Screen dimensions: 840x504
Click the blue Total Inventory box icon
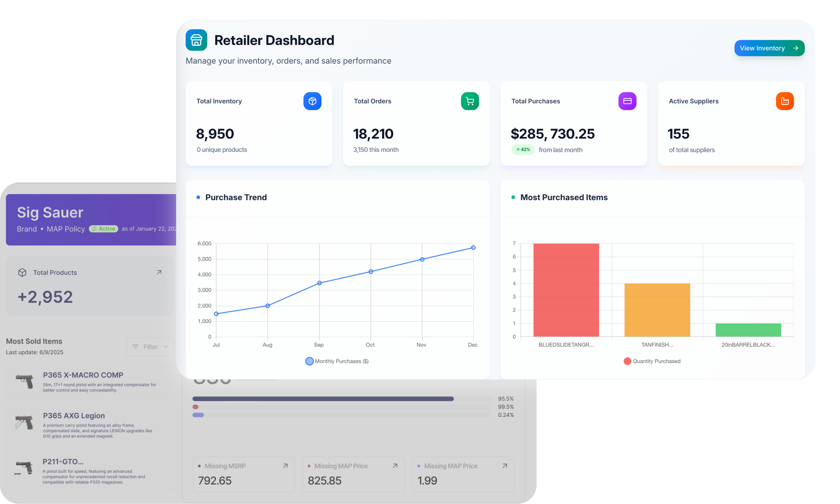[312, 101]
